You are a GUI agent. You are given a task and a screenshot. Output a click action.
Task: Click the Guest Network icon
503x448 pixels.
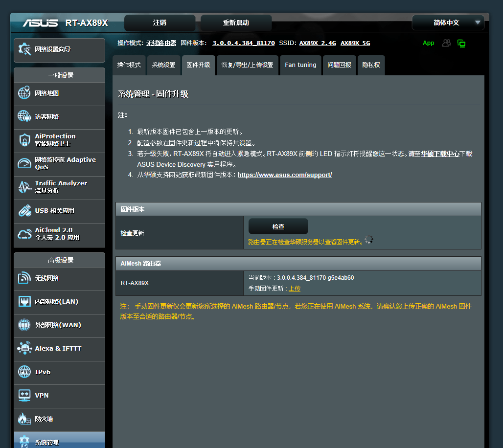point(24,116)
